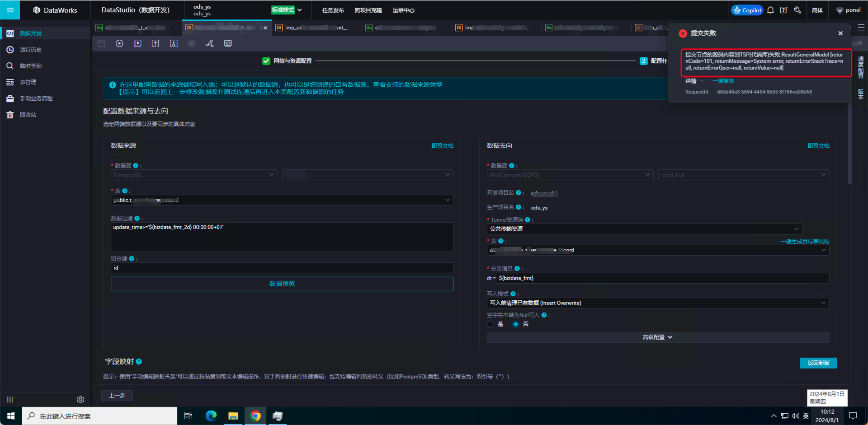Viewport: 868px width, 425px height.
Task: Click the help icon next to Tunnel资源组
Action: [x=528, y=220]
